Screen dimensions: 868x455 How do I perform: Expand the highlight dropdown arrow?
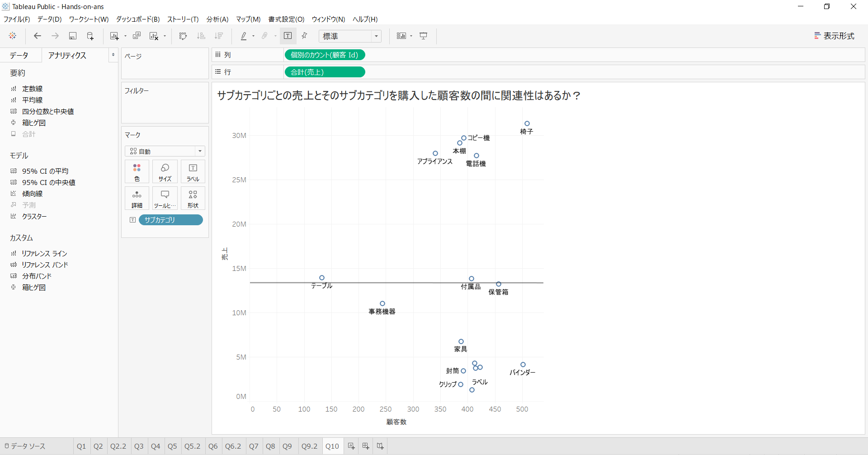tap(253, 36)
